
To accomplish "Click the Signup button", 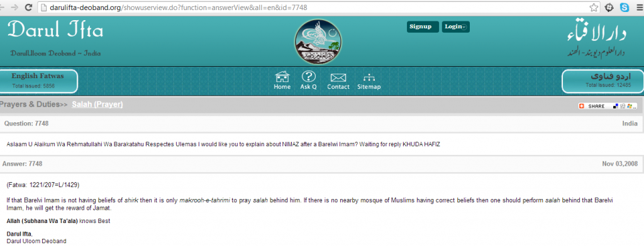I will [x=423, y=26].
